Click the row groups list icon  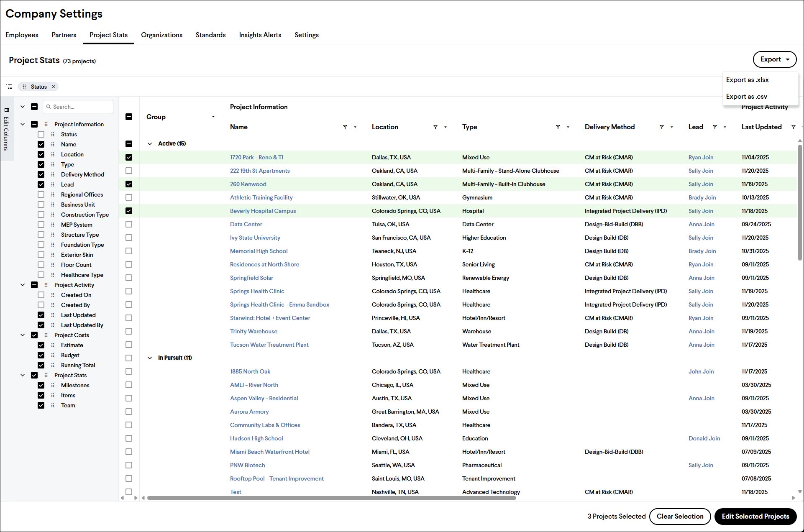pos(9,87)
